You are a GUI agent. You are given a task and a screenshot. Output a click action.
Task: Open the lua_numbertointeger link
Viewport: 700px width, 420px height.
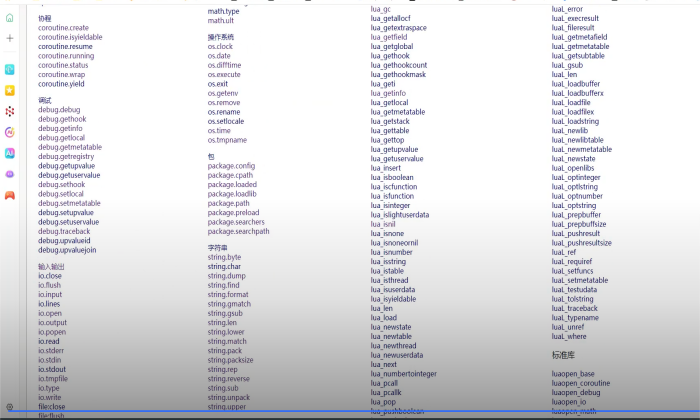pos(404,374)
